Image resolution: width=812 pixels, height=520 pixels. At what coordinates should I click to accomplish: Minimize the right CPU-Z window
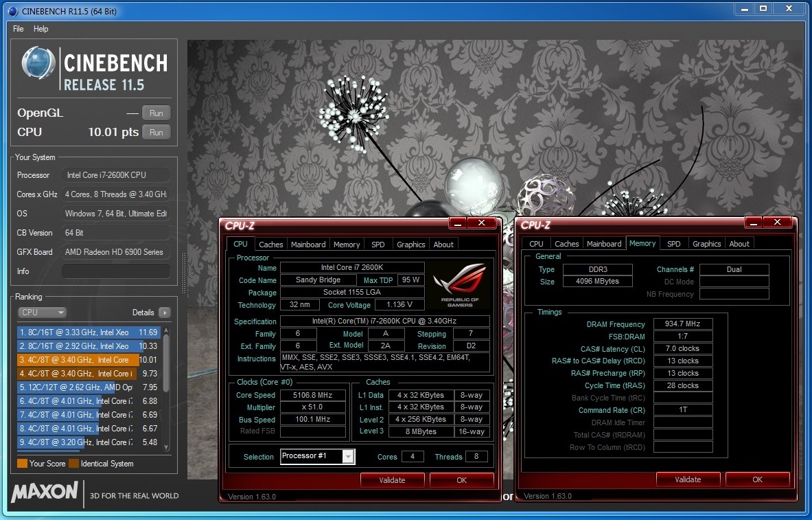click(x=754, y=223)
